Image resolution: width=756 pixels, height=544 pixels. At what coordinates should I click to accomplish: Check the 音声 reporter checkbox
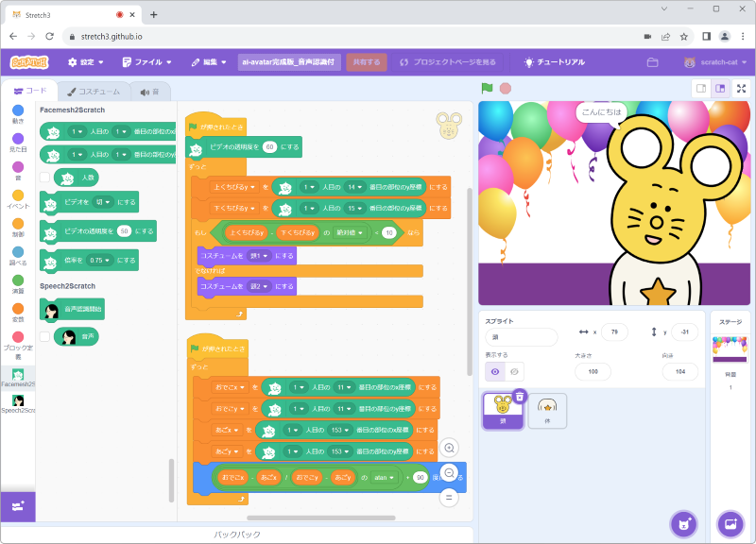coord(44,336)
